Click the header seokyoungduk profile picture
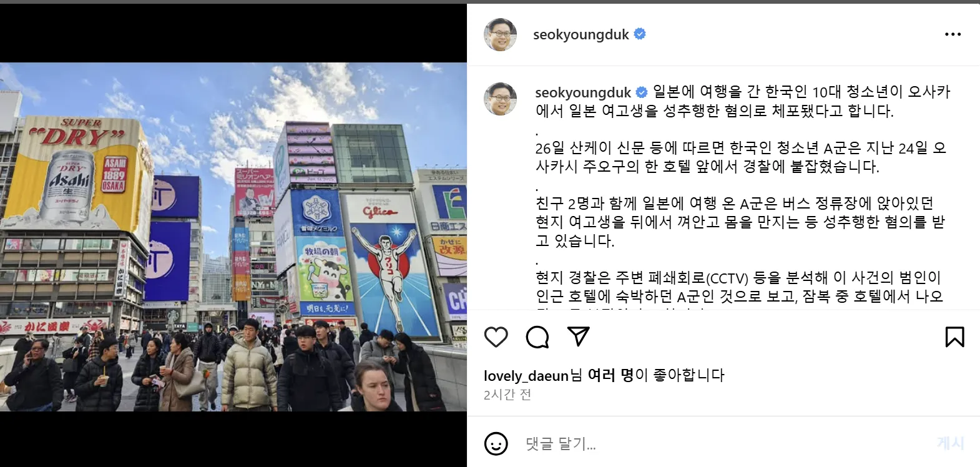Viewport: 980px width, 467px height. pyautogui.click(x=501, y=34)
